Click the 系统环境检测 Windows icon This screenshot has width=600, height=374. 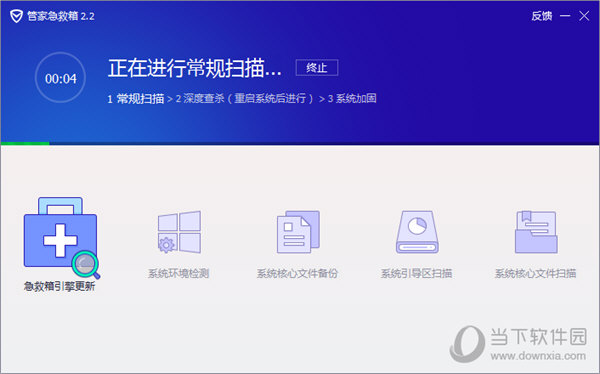pos(179,232)
